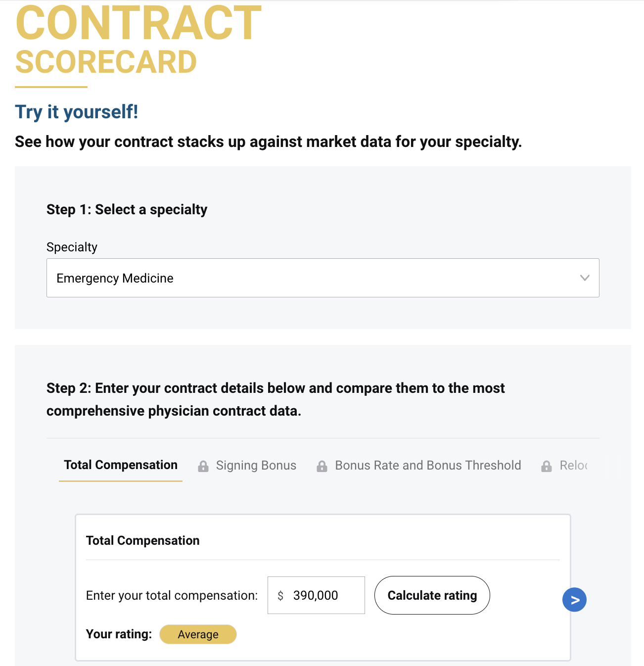Click the "Try it yourself!" heading

pos(77,112)
